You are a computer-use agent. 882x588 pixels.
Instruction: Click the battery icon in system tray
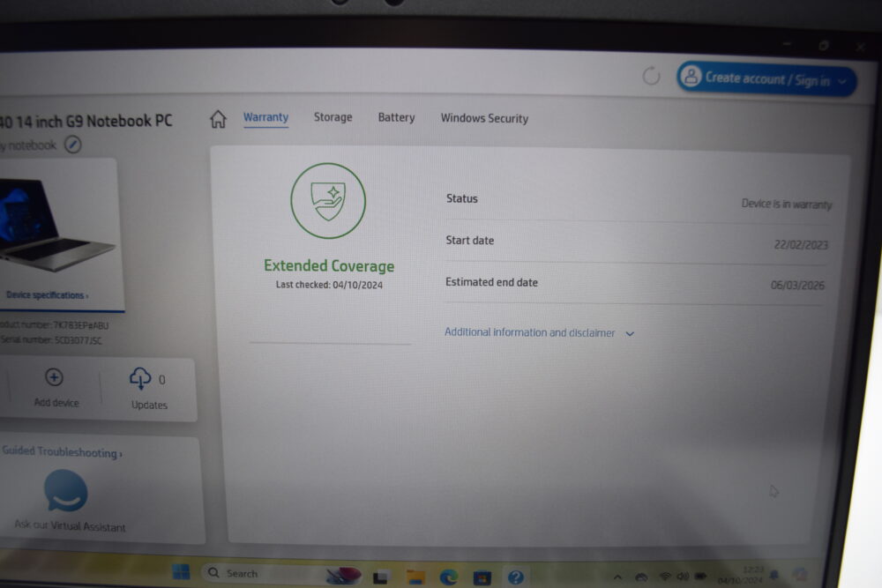pyautogui.click(x=701, y=577)
